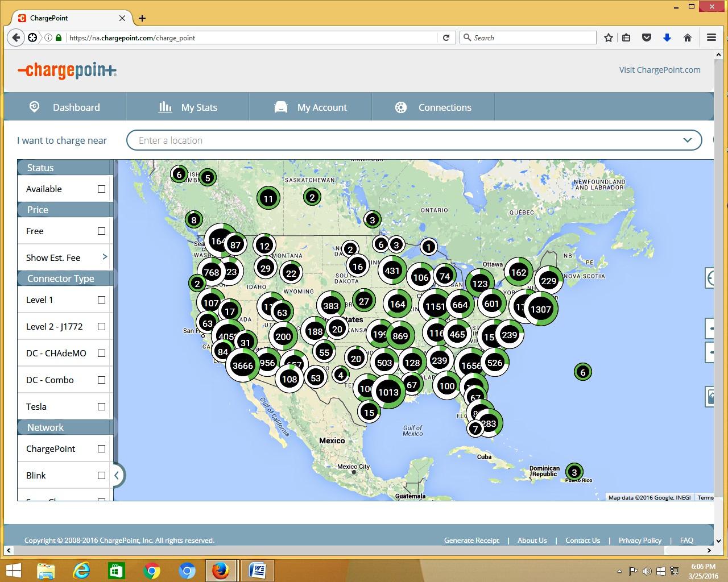Open the Connections tab

coord(433,107)
